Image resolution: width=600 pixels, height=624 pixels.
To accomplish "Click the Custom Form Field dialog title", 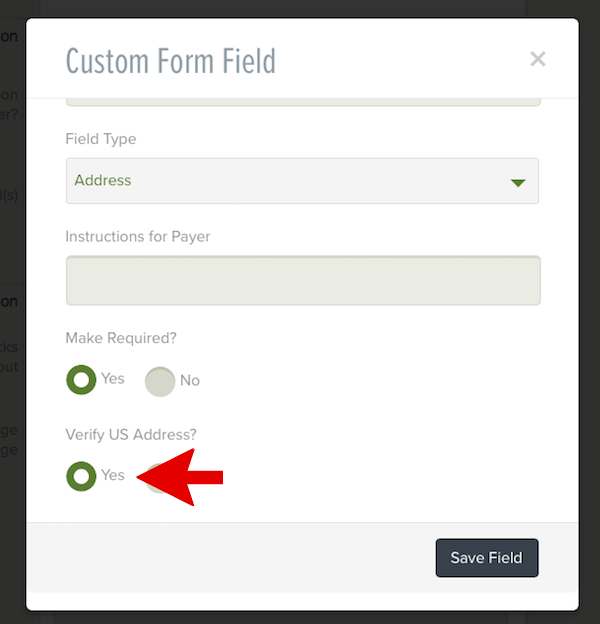I will pyautogui.click(x=171, y=61).
